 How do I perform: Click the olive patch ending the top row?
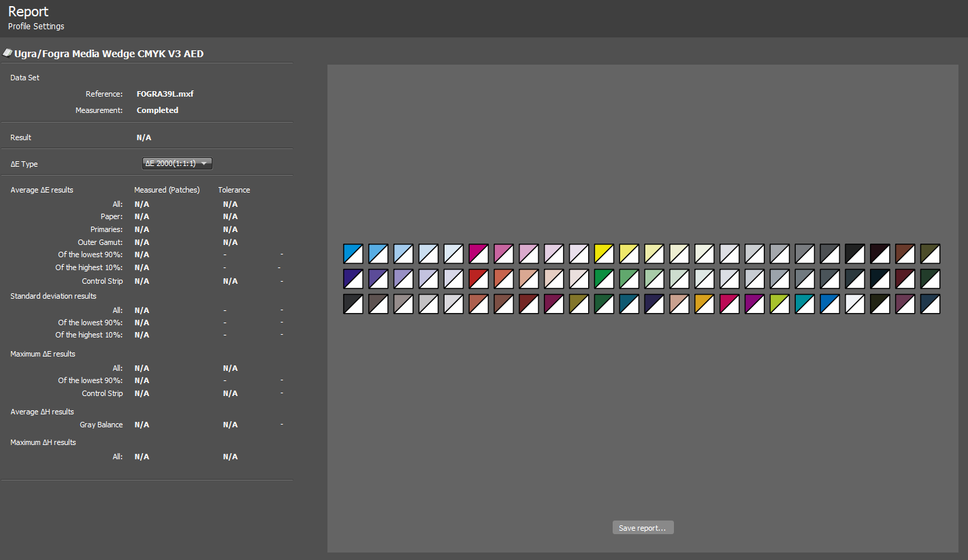(930, 254)
